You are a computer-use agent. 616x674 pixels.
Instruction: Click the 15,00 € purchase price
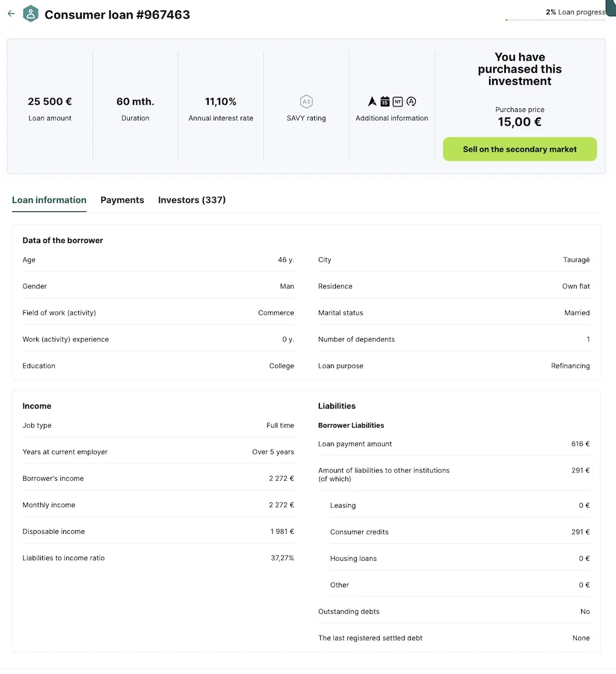click(519, 122)
